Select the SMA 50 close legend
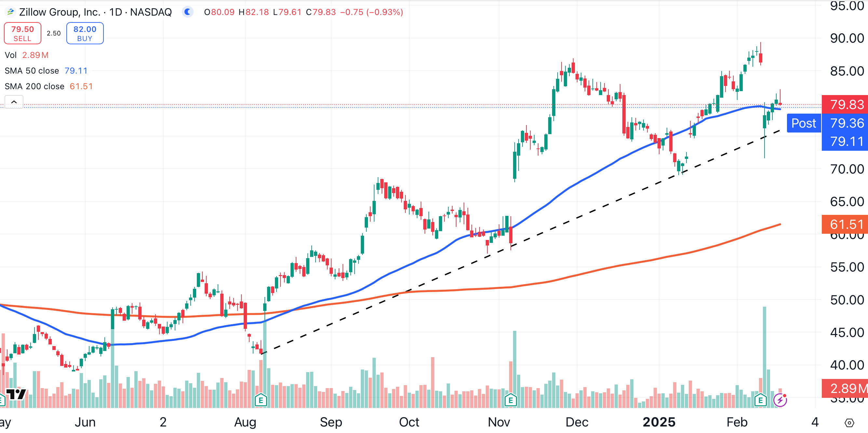Viewport: 868px width, 433px height. click(x=32, y=71)
